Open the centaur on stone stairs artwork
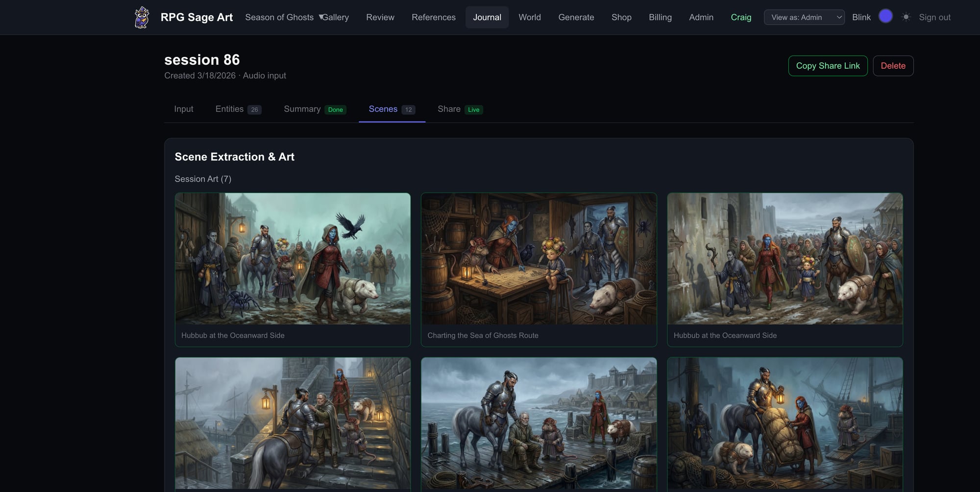The image size is (980, 492). (x=293, y=423)
